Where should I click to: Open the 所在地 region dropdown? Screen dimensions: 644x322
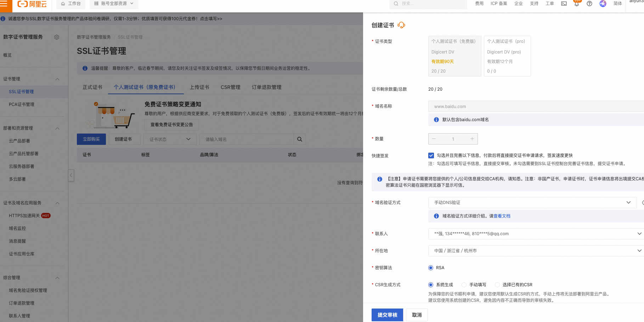[x=536, y=251]
